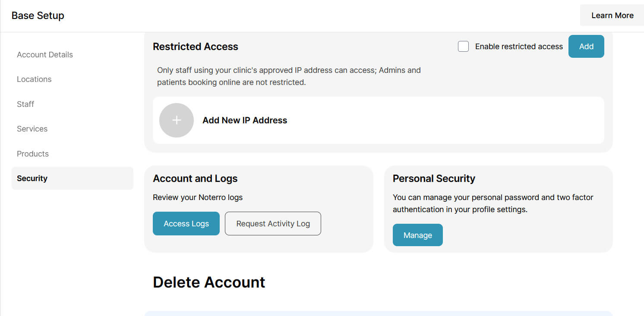Navigate to the Products section

(x=32, y=153)
